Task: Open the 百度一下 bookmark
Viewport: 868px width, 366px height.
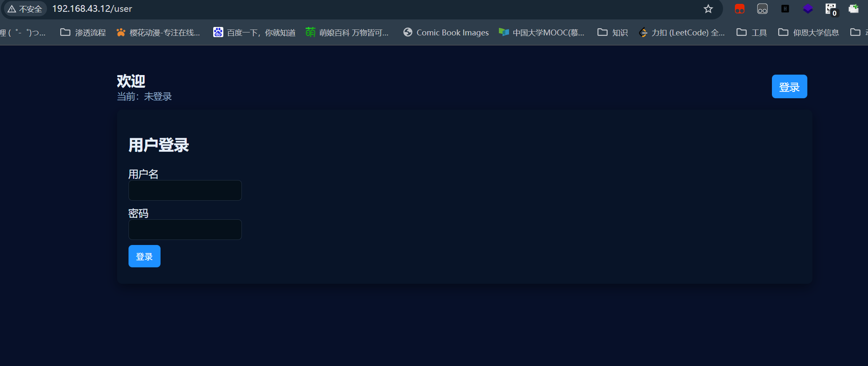Action: tap(254, 32)
